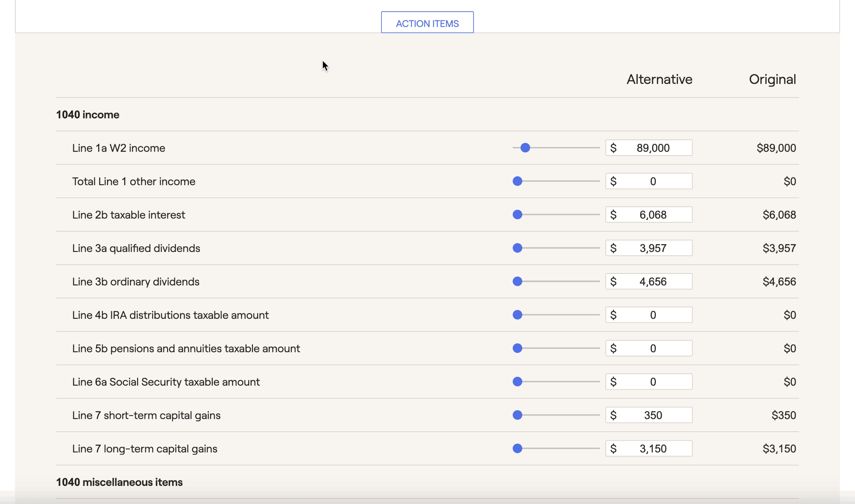This screenshot has height=504, width=855.
Task: Click the original short-term gains value $350
Action: pos(784,415)
